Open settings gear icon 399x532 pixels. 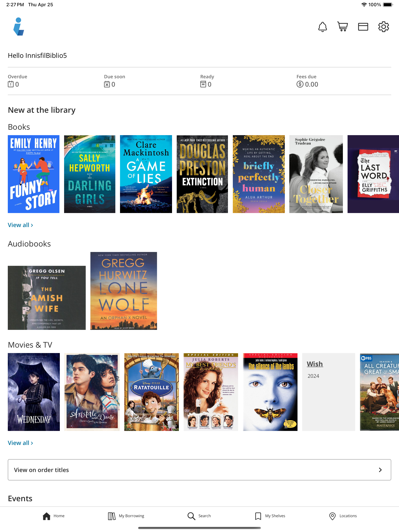[383, 27]
